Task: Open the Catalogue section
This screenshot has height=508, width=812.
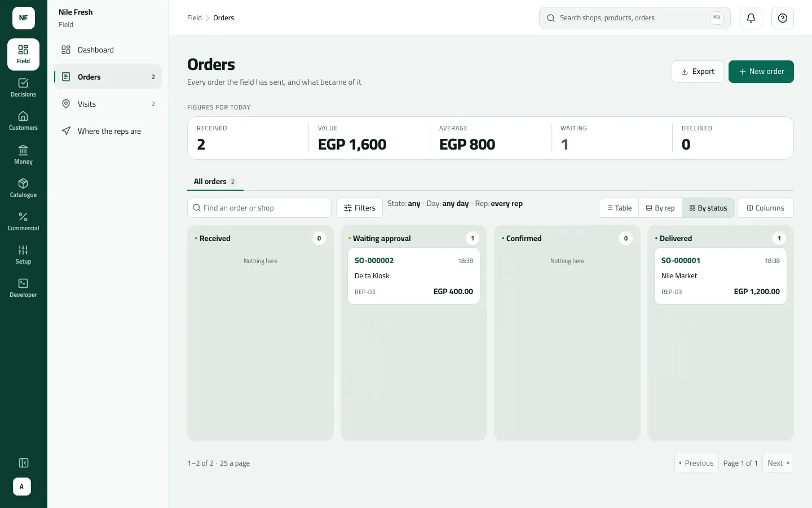Action: coord(23,188)
